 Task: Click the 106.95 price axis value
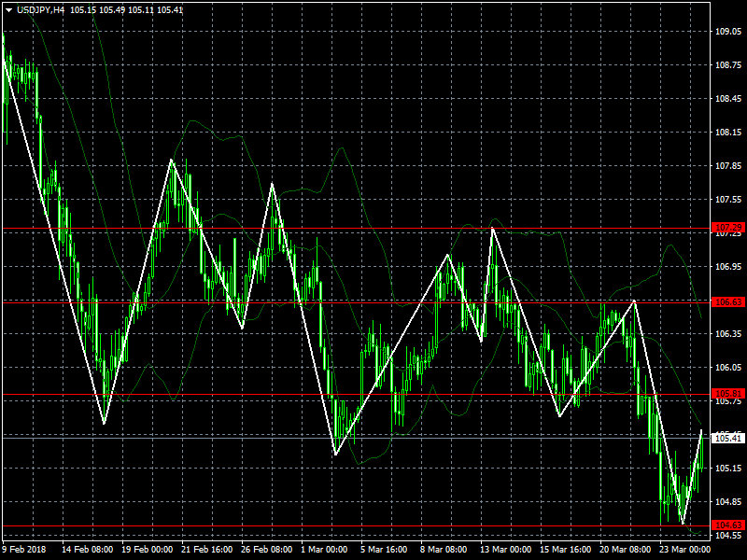[728, 267]
